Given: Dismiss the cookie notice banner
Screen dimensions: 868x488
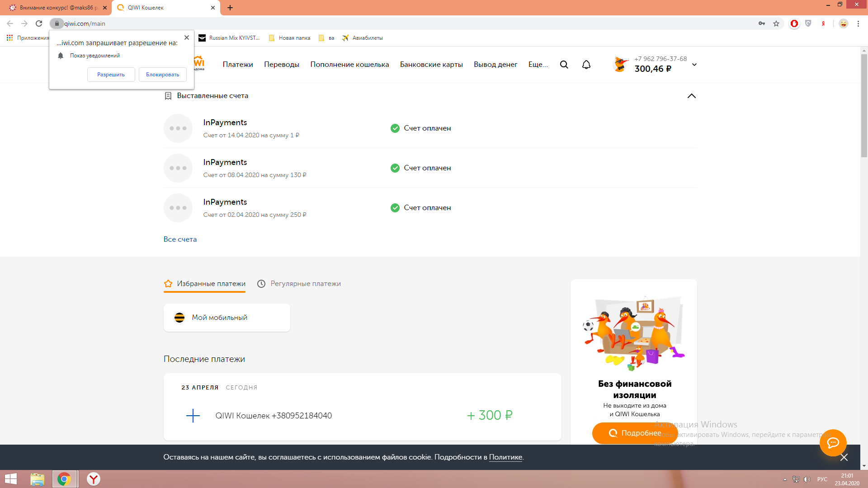Looking at the screenshot, I should pyautogui.click(x=844, y=457).
